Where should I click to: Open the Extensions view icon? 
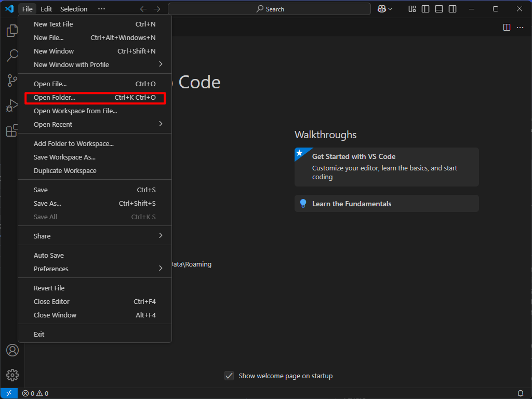click(12, 131)
